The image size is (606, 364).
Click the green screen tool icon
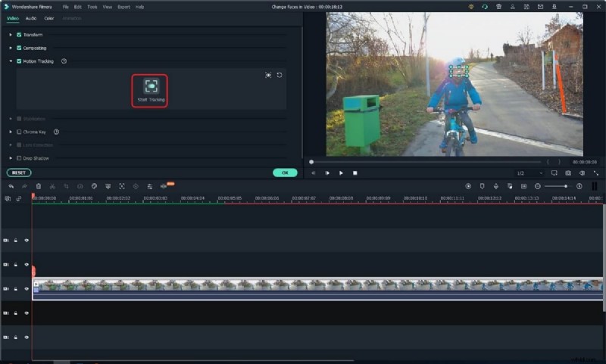108,186
